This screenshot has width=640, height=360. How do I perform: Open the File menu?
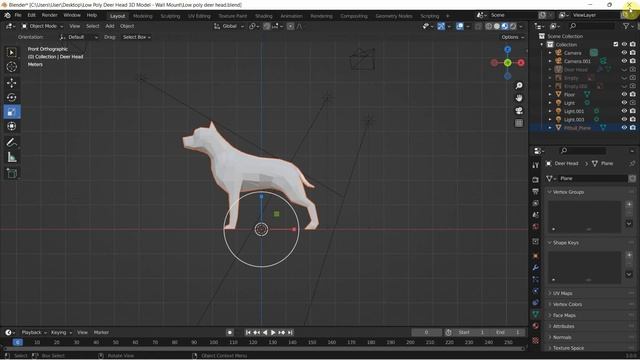pos(18,15)
